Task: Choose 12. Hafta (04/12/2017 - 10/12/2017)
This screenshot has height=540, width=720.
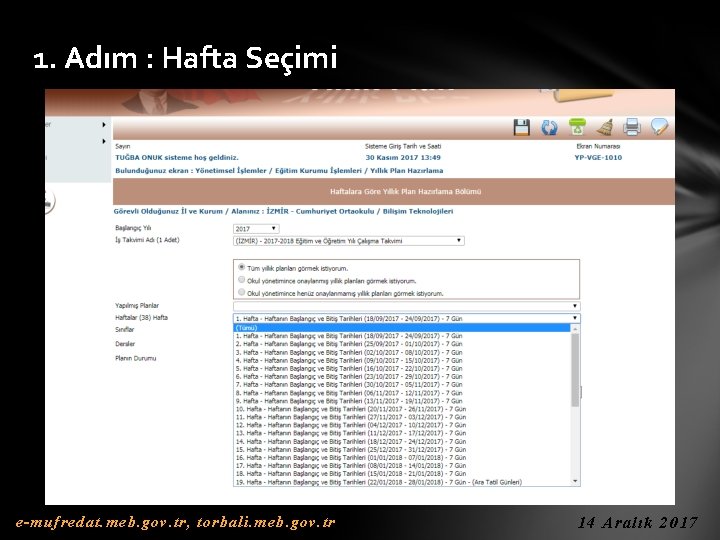Action: [x=402, y=425]
